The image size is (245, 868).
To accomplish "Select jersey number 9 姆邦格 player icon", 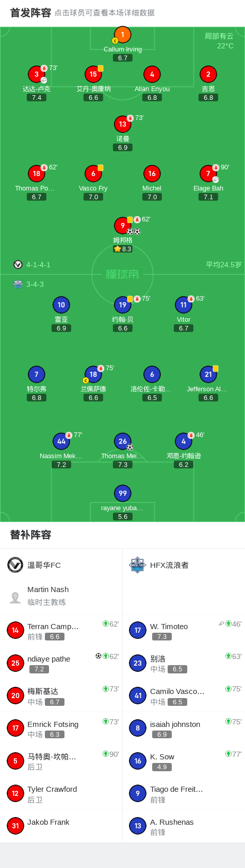I will [122, 225].
